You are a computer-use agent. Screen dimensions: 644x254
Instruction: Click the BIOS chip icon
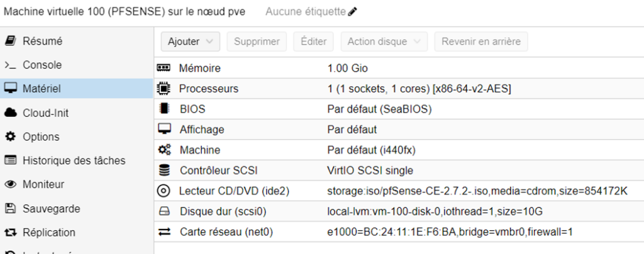(x=164, y=109)
